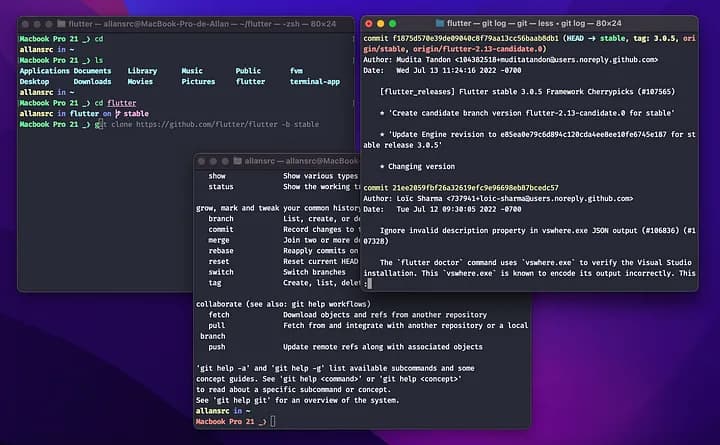Click Author Mudita Tandon line
This screenshot has width=720, height=445.
511,60
